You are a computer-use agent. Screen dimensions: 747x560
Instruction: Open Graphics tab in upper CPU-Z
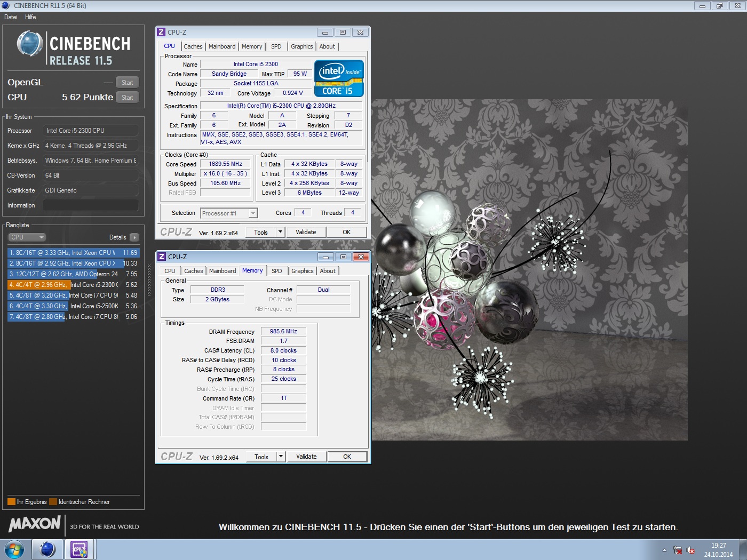point(302,46)
